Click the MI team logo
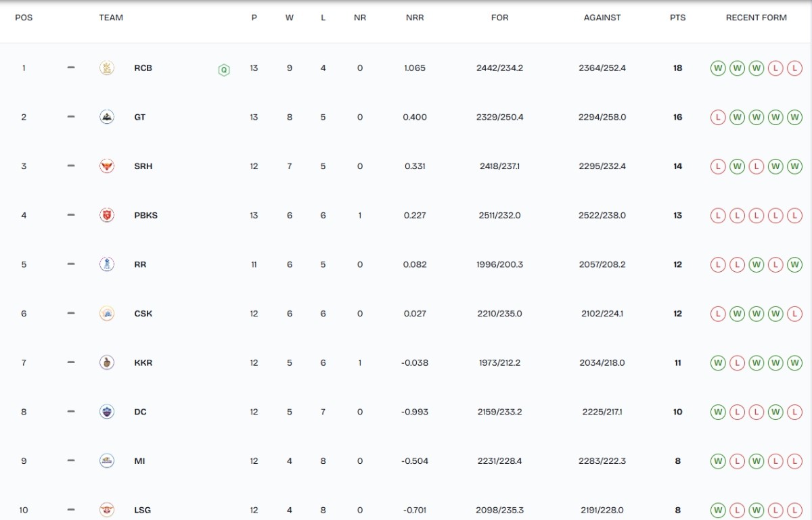The width and height of the screenshot is (812, 520). [107, 461]
